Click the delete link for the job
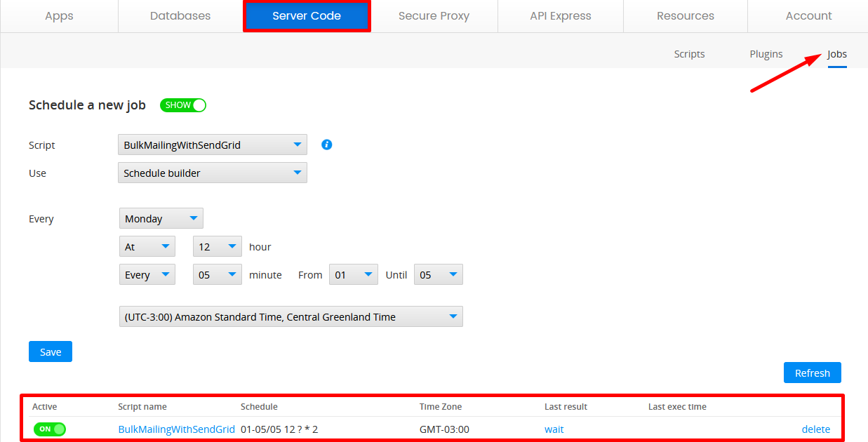This screenshot has width=868, height=442. coord(816,429)
